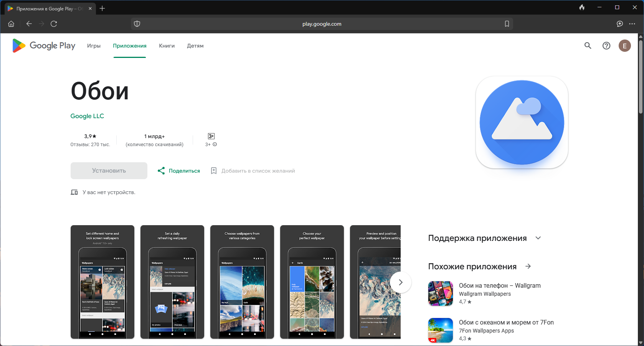Click the Google Play logo
The image size is (644, 346).
coord(44,46)
